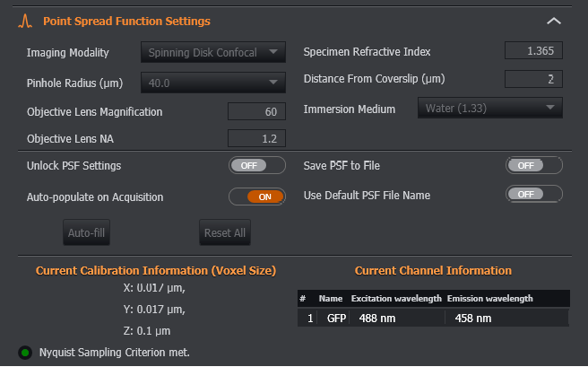Click the Excitation wavelength column header

[393, 298]
